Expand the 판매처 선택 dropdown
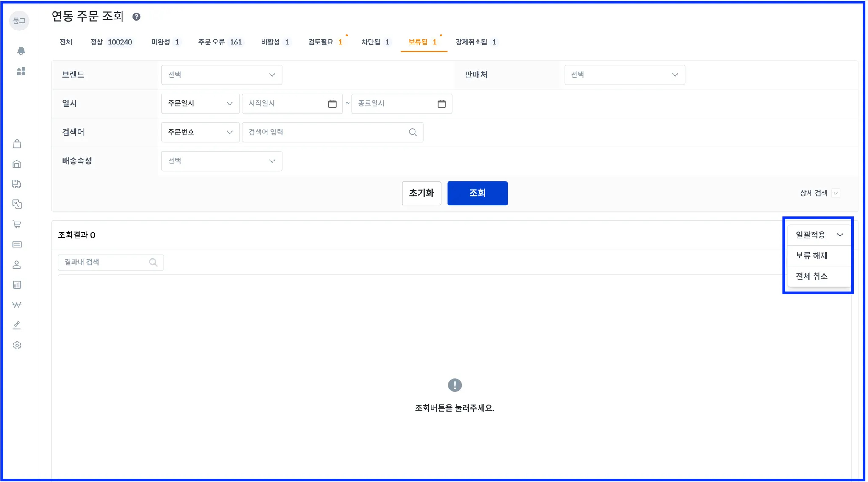This screenshot has height=482, width=868. 624,75
